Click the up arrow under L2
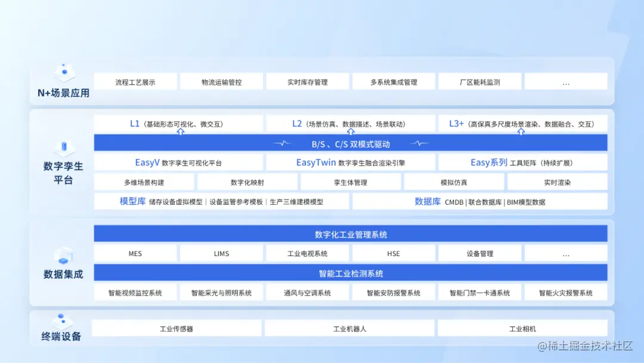The width and height of the screenshot is (644, 363). (x=351, y=131)
